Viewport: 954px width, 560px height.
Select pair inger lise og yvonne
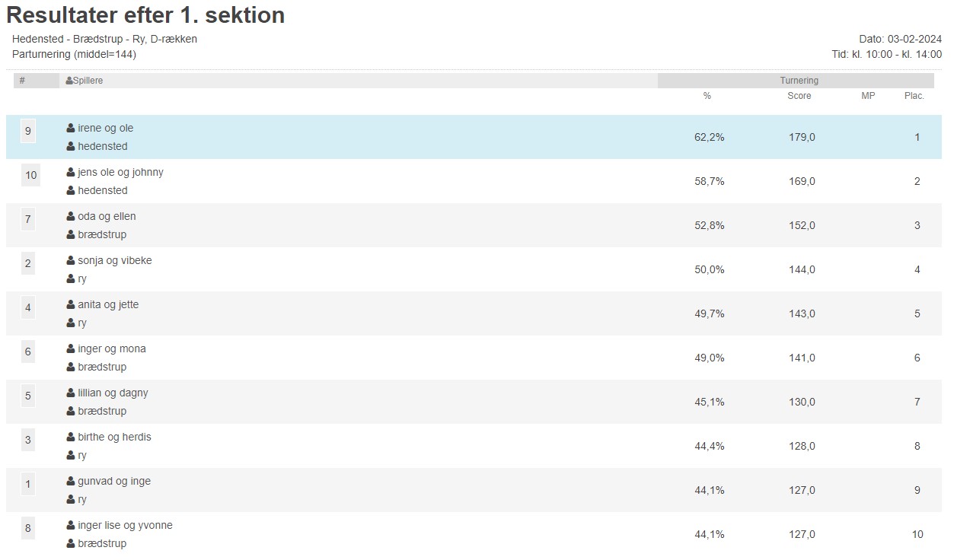pos(125,526)
